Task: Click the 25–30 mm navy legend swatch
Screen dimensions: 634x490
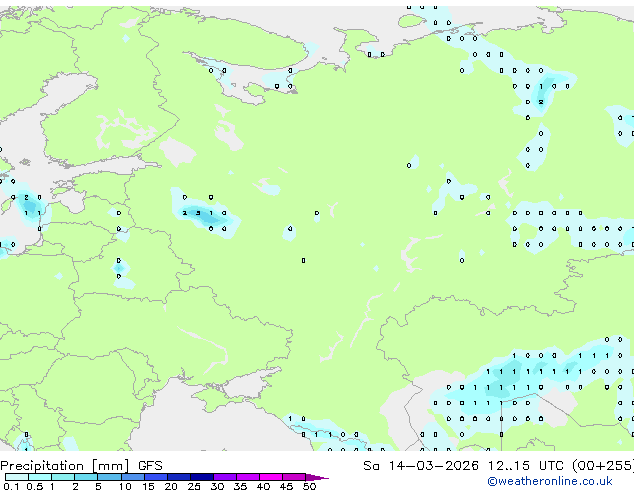Action: pyautogui.click(x=202, y=477)
